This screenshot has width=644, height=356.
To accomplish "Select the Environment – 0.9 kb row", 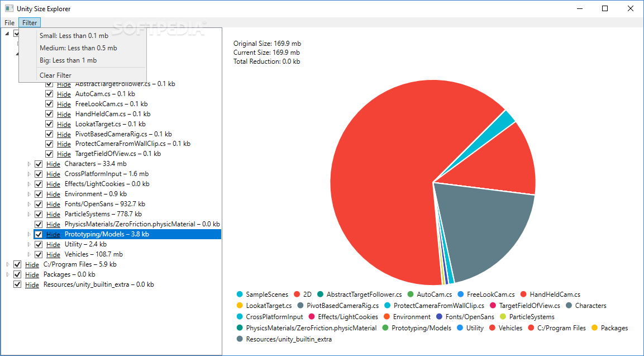I will click(96, 194).
